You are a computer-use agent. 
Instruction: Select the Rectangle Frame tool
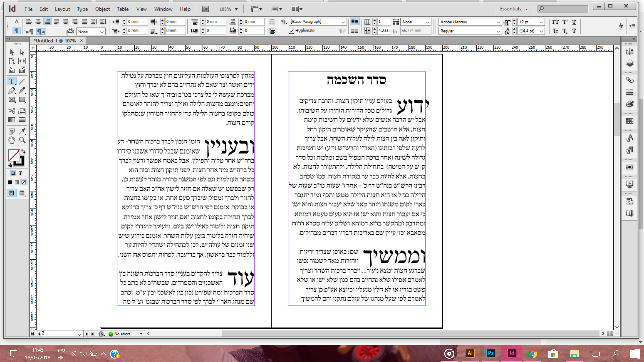point(12,100)
